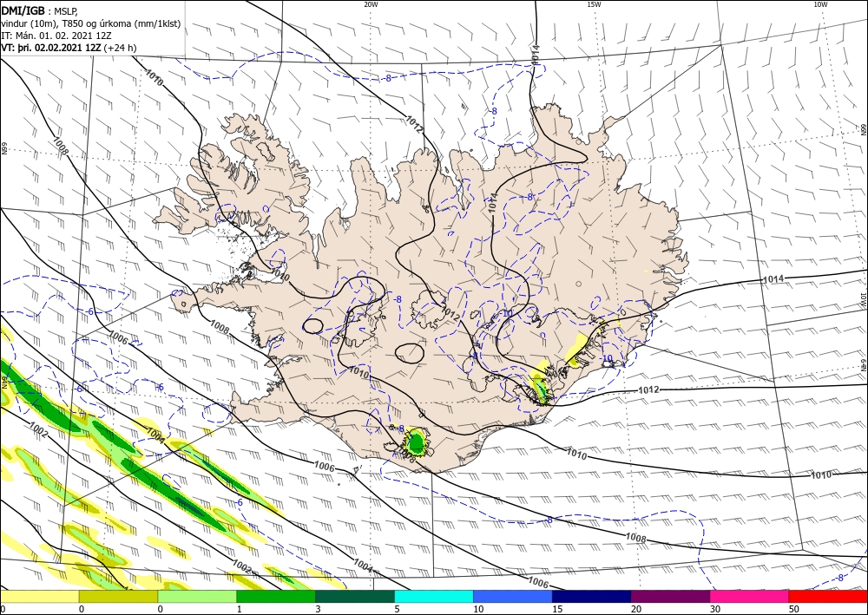Click the purple legend swatch
Screen dimensions: 868x615
click(670, 597)
